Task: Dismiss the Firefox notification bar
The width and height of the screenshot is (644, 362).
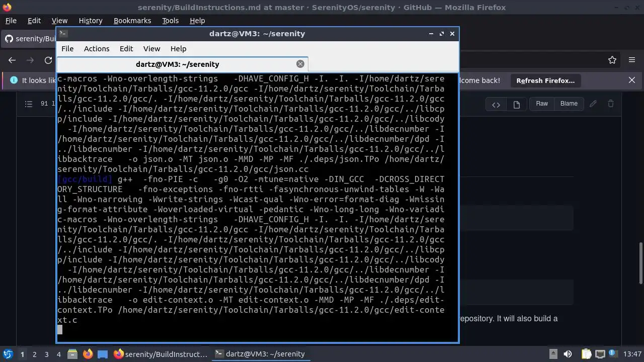Action: [632, 80]
